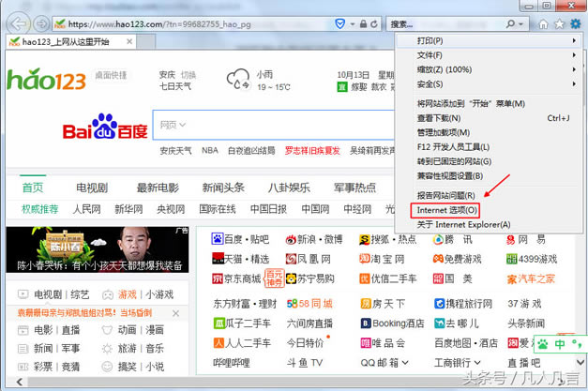588x391 pixels.
Task: Click the Refresh icon in address bar
Action: pyautogui.click(x=374, y=24)
